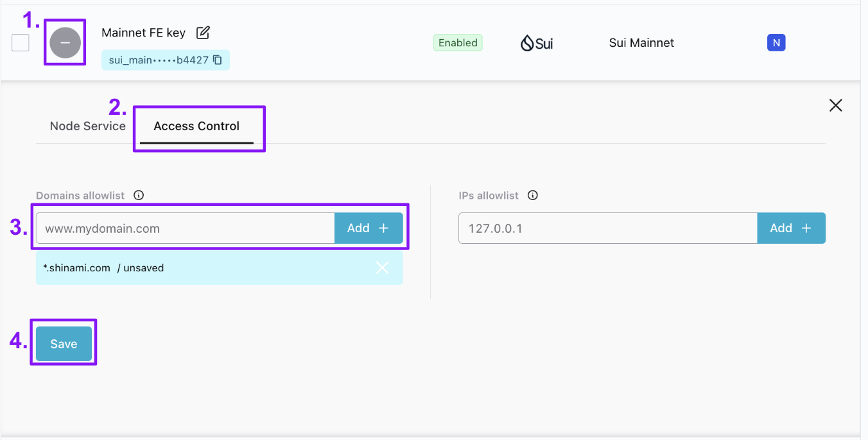Image resolution: width=868 pixels, height=440 pixels.
Task: Edit the Mainnet FE key name
Action: pos(203,33)
